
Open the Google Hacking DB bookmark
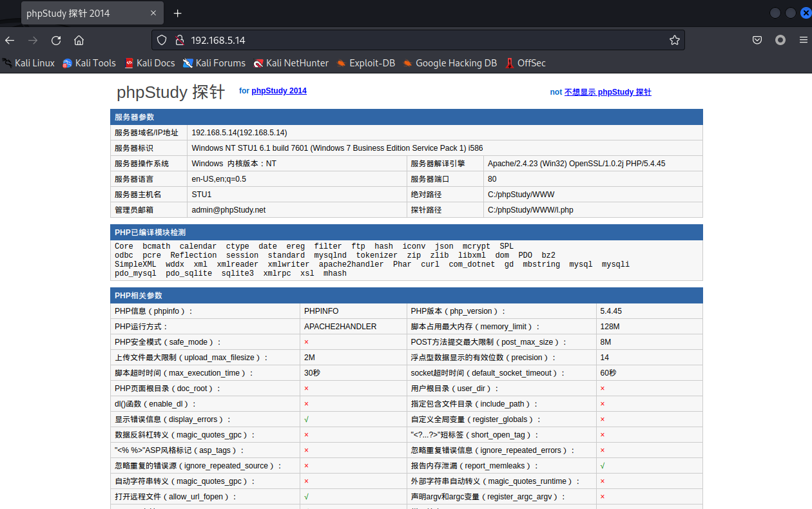tap(450, 63)
